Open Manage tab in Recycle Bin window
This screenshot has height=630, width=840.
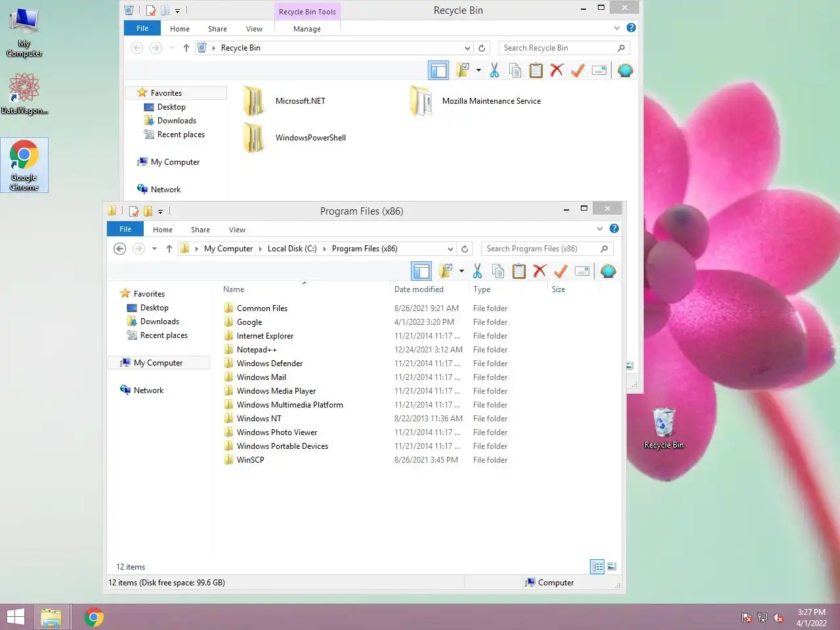point(307,29)
